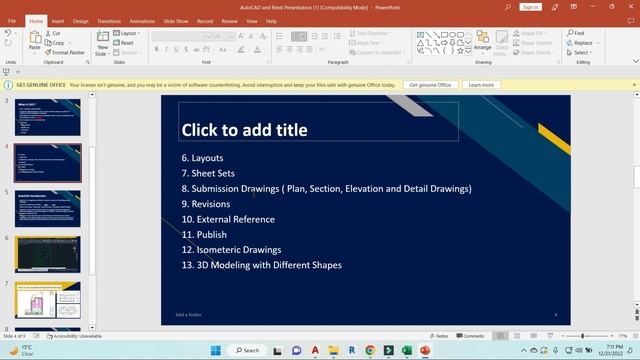Switch to Slide Sorter view icon
640x360 pixels.
517,336
